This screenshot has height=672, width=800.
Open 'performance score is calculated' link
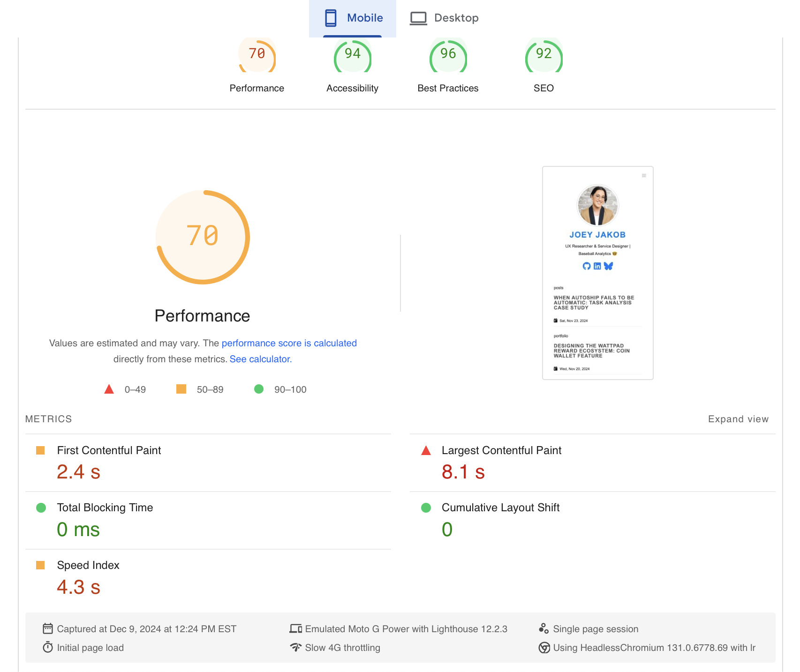tap(289, 343)
